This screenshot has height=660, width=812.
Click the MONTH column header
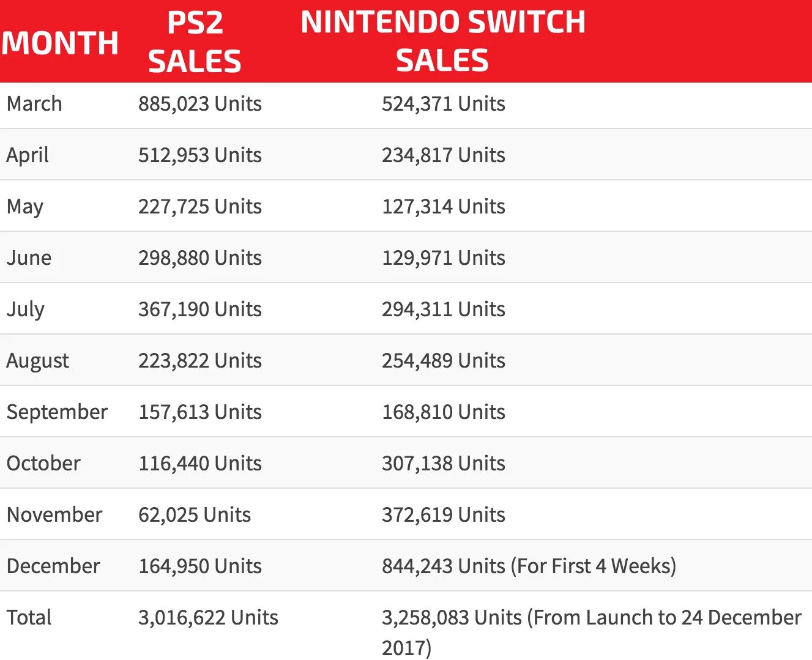[x=60, y=43]
